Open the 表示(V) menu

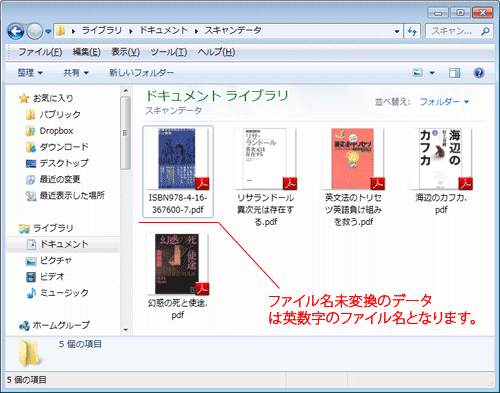click(125, 52)
